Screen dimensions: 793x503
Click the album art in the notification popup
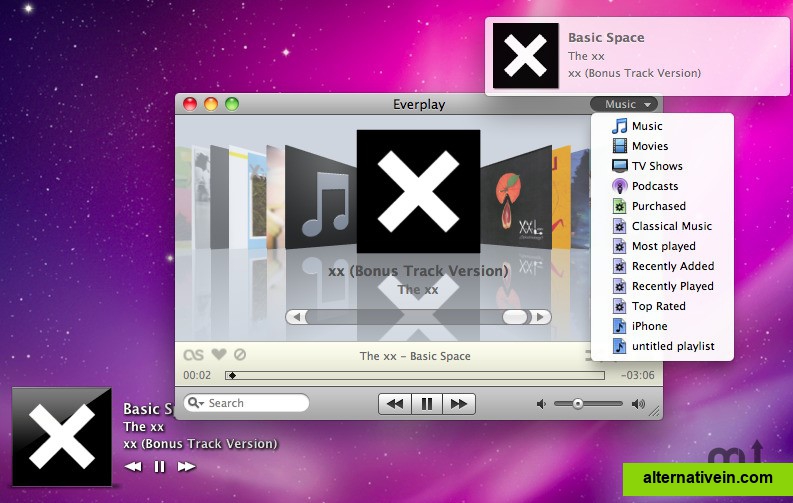tap(525, 56)
